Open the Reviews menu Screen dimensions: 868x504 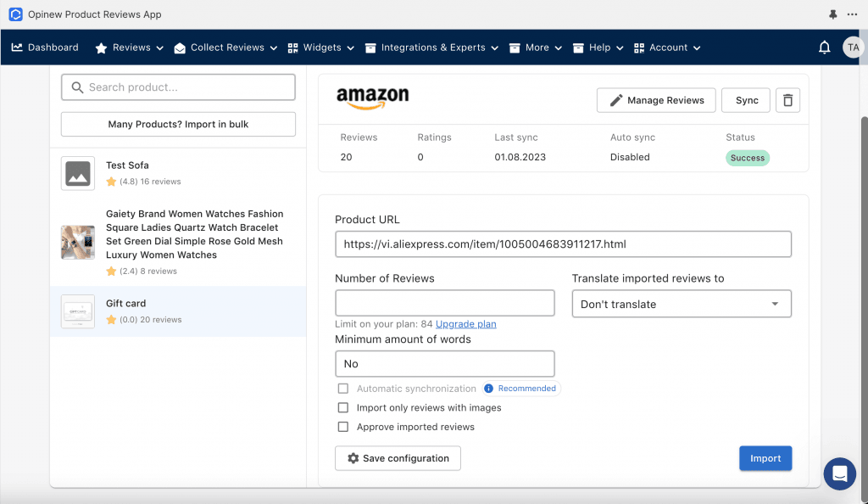130,48
